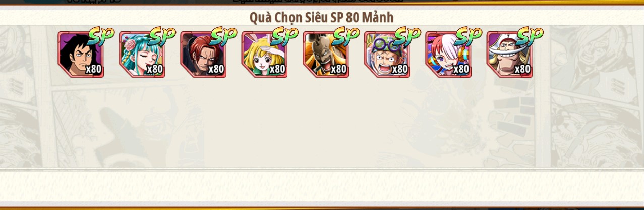Click the x80 count on Carrot's portrait

277,69
